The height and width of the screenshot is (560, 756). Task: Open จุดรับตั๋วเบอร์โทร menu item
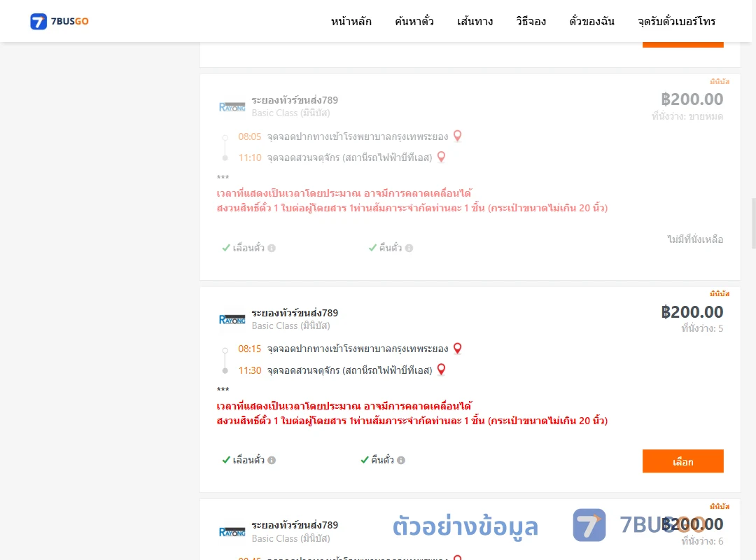click(x=676, y=21)
